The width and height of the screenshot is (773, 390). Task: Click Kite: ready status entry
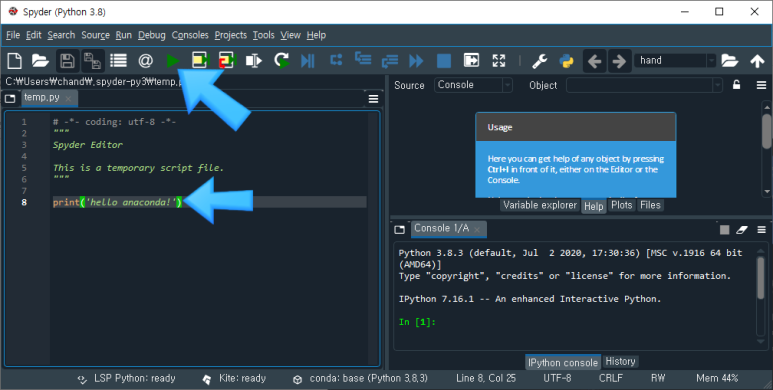pos(234,379)
